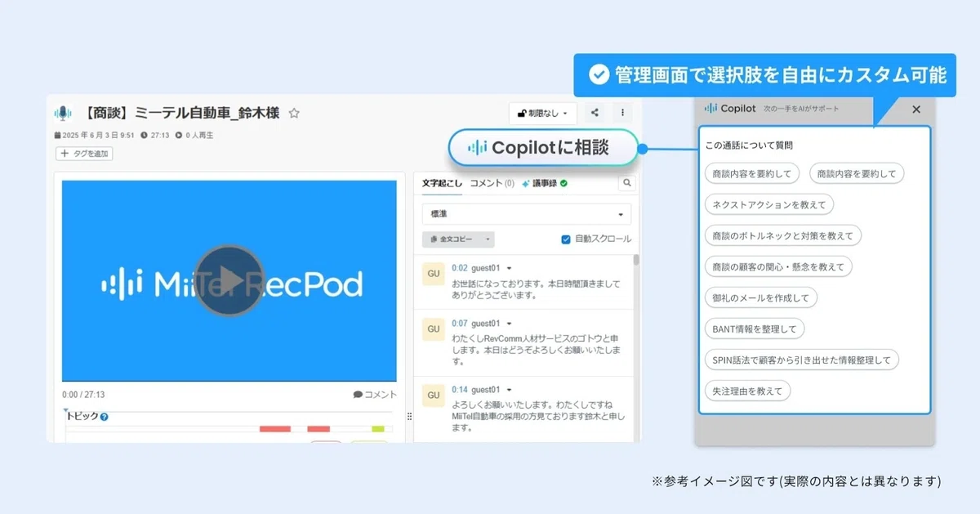Click the 0:00 / 27:13 playback time
980x514 pixels.
click(x=83, y=395)
